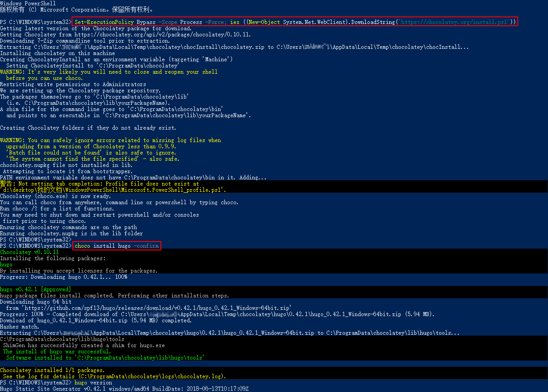548x392 pixels.
Task: Click the 'Getting Chocolatey from https://chocolatey.org/api/v2' line
Action: tap(125, 34)
